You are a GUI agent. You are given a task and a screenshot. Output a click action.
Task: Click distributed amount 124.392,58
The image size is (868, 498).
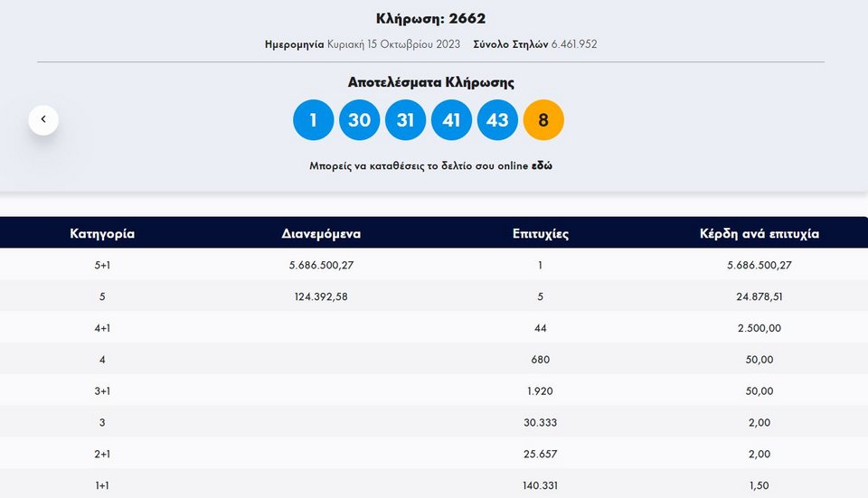point(321,296)
